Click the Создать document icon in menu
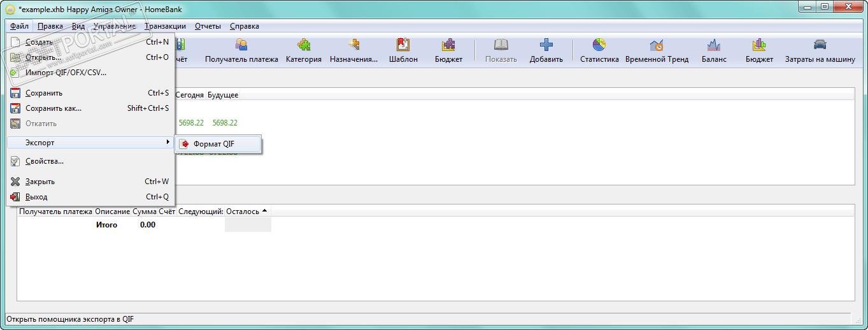This screenshot has height=330, width=868. point(15,42)
